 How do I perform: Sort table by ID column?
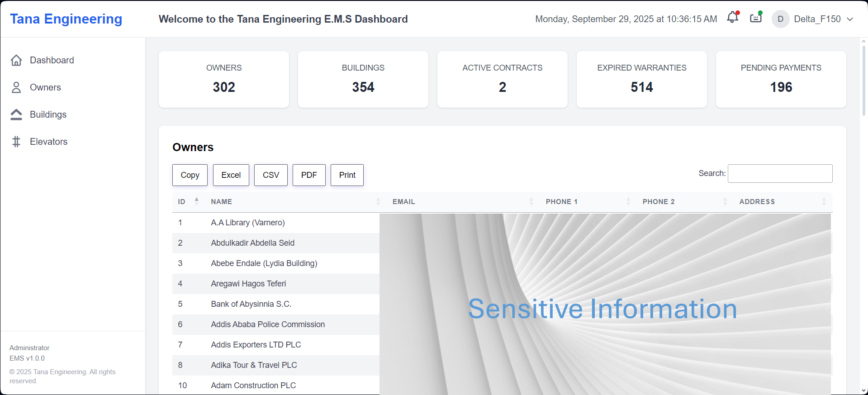[188, 202]
